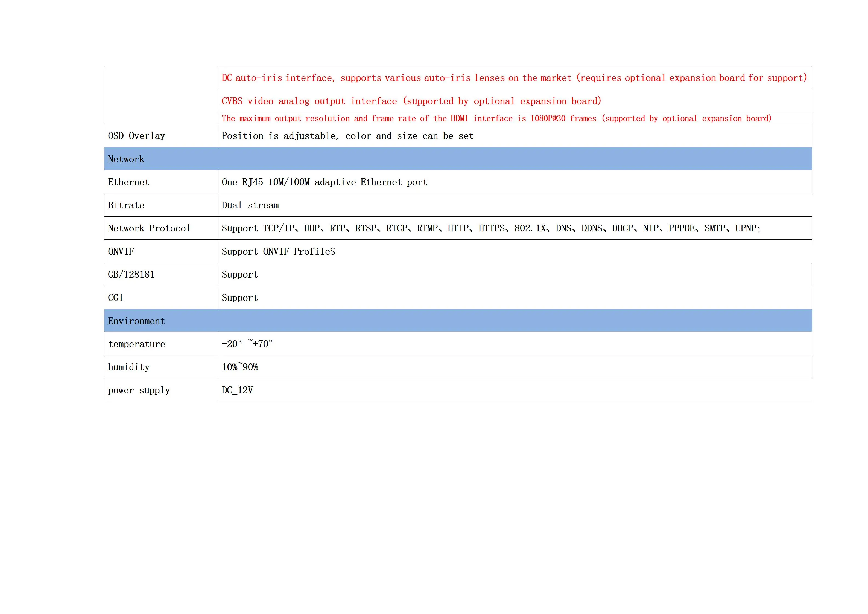Click the Bitrate label cell
This screenshot has width=868, height=614.
point(126,205)
